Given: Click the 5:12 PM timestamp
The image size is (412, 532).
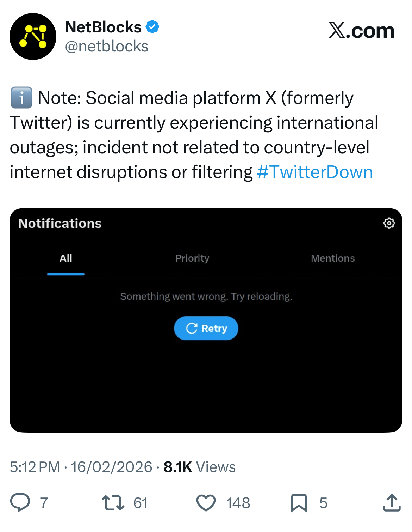Looking at the screenshot, I should [x=35, y=467].
